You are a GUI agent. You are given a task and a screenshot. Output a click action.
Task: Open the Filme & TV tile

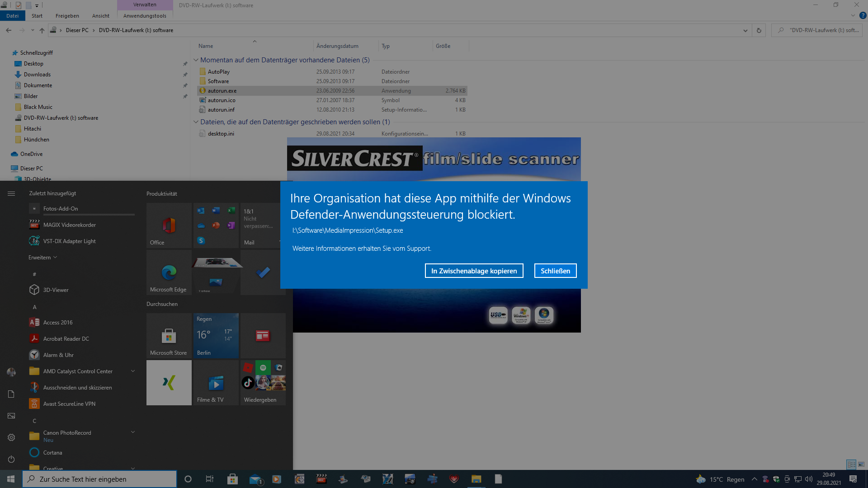pyautogui.click(x=216, y=383)
